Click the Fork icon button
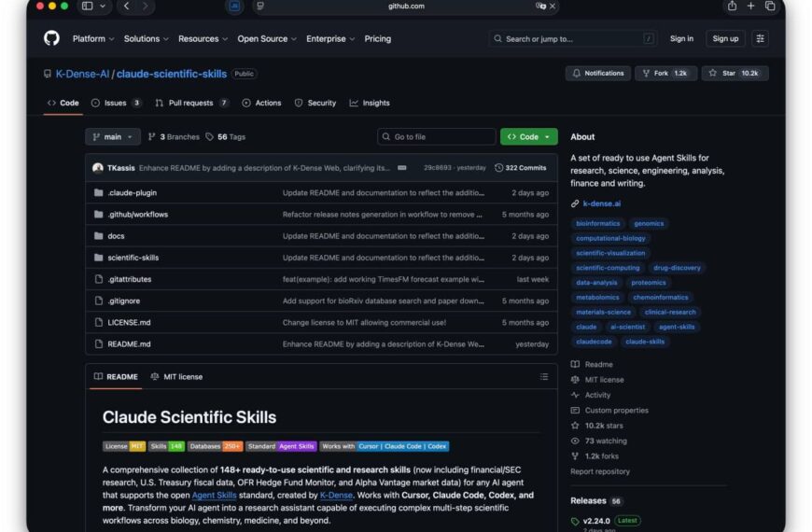 coord(666,74)
